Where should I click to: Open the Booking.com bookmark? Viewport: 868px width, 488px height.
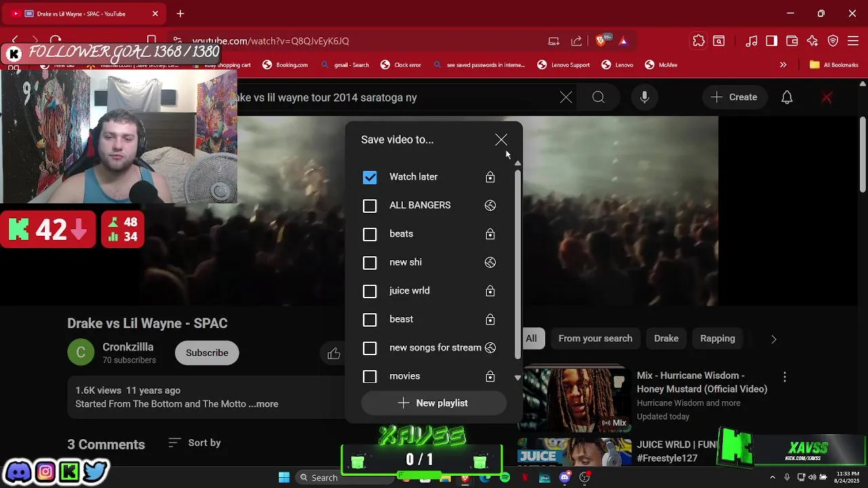285,65
